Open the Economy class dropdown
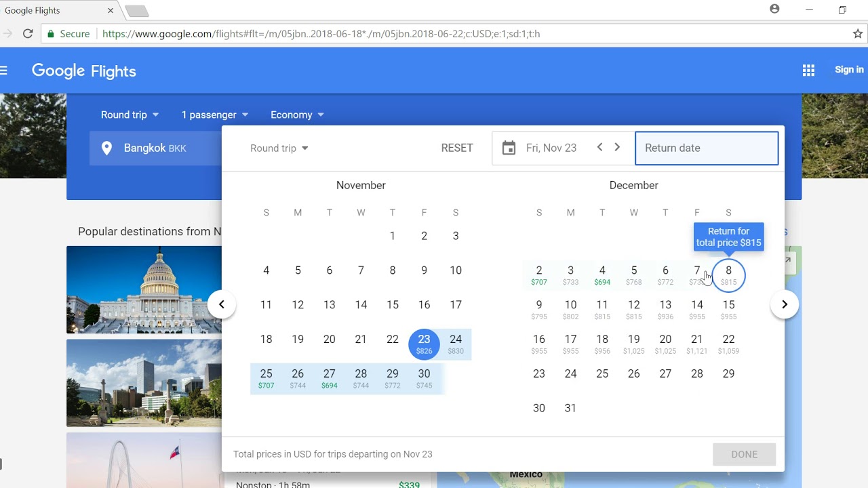 297,115
